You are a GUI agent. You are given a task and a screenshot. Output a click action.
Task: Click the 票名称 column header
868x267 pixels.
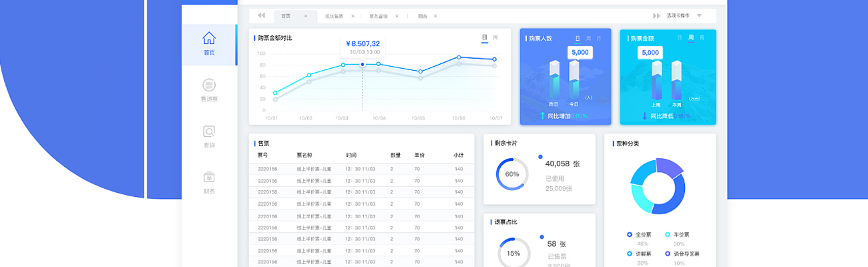304,155
